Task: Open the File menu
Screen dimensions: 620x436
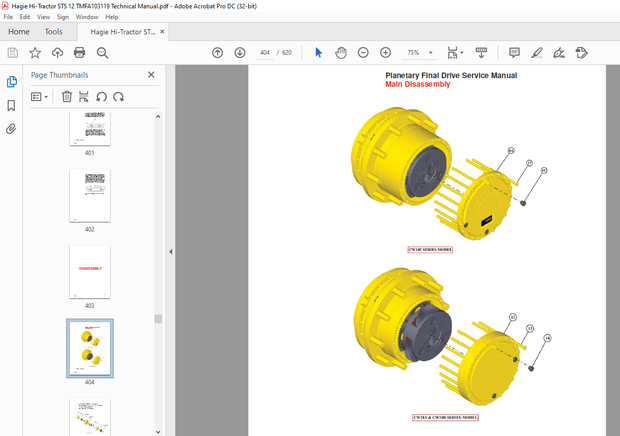Action: (8, 17)
